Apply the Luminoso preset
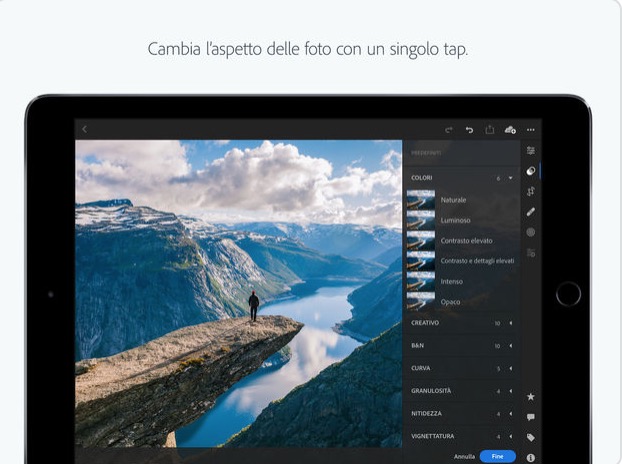The width and height of the screenshot is (622, 464). (x=462, y=220)
